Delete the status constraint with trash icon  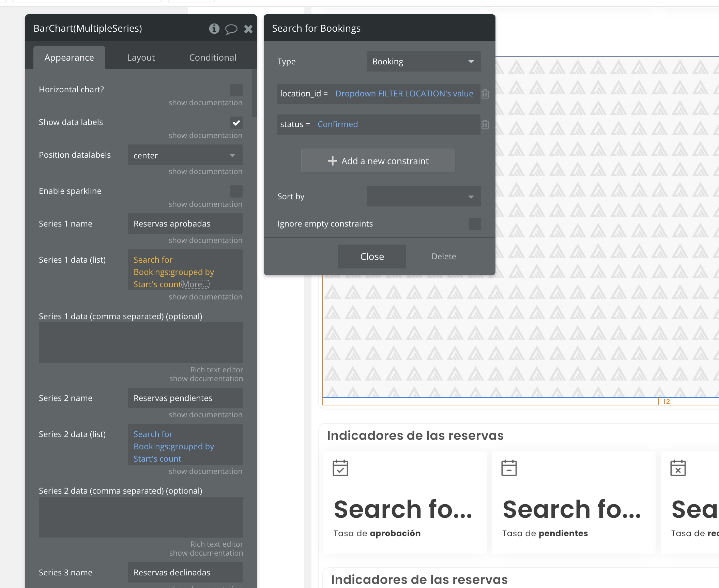coord(485,124)
